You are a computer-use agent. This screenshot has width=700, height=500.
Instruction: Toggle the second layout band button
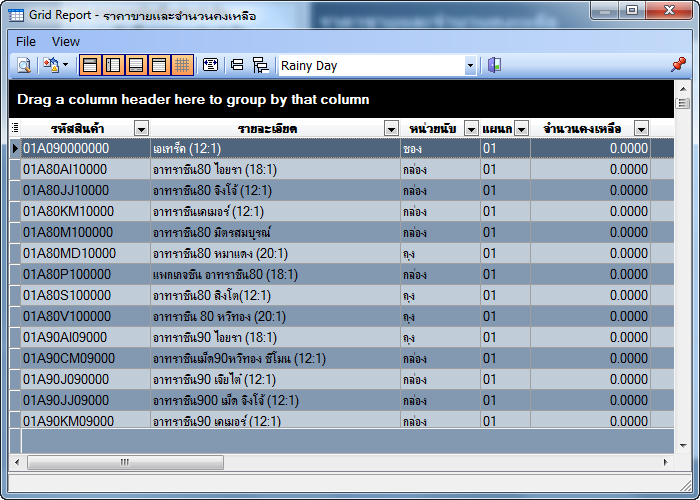pos(113,66)
